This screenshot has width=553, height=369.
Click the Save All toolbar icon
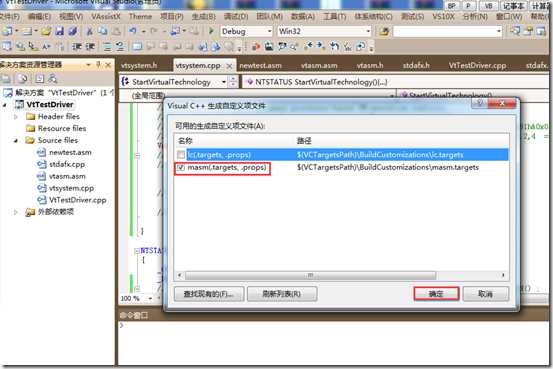tap(73, 31)
